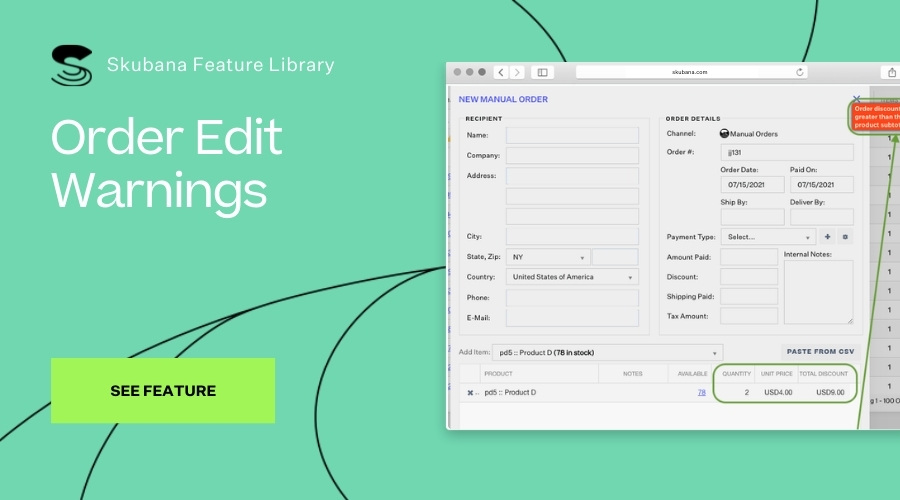This screenshot has width=900, height=500.
Task: Click the Shipping Paid field
Action: point(749,296)
